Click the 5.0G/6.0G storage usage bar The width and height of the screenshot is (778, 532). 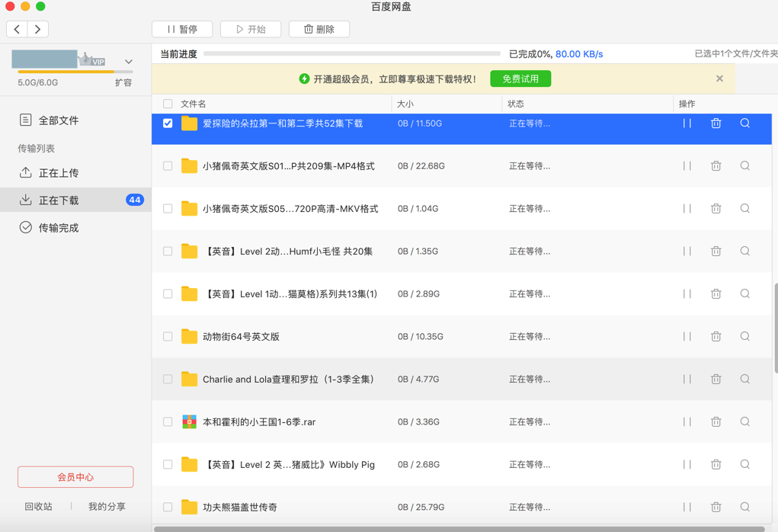(75, 72)
